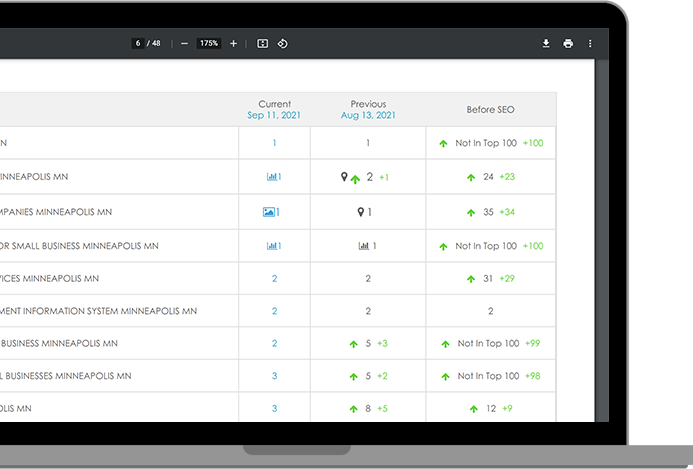Click the Before SEO column header
Screen dimensions: 693x469
coord(490,109)
